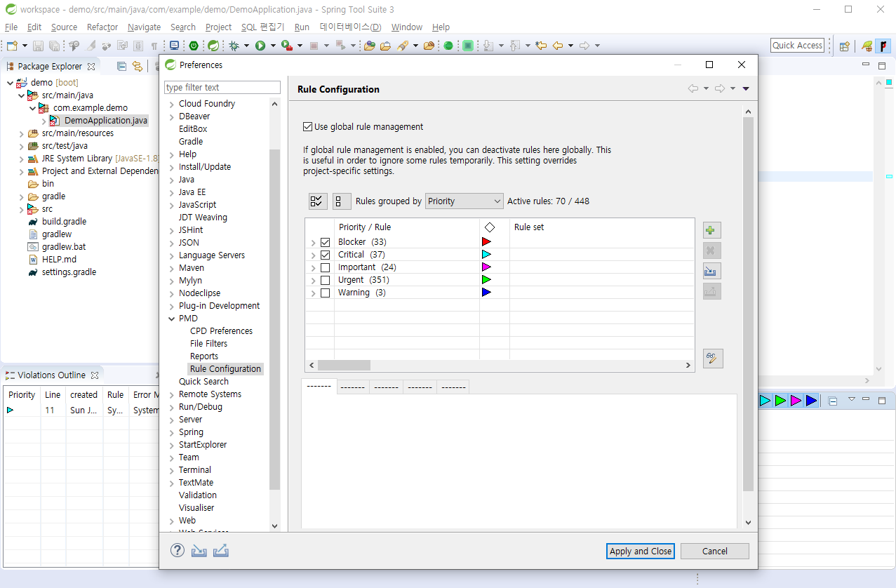This screenshot has height=588, width=896.
Task: Click the Uncheck all rules icon
Action: point(342,201)
